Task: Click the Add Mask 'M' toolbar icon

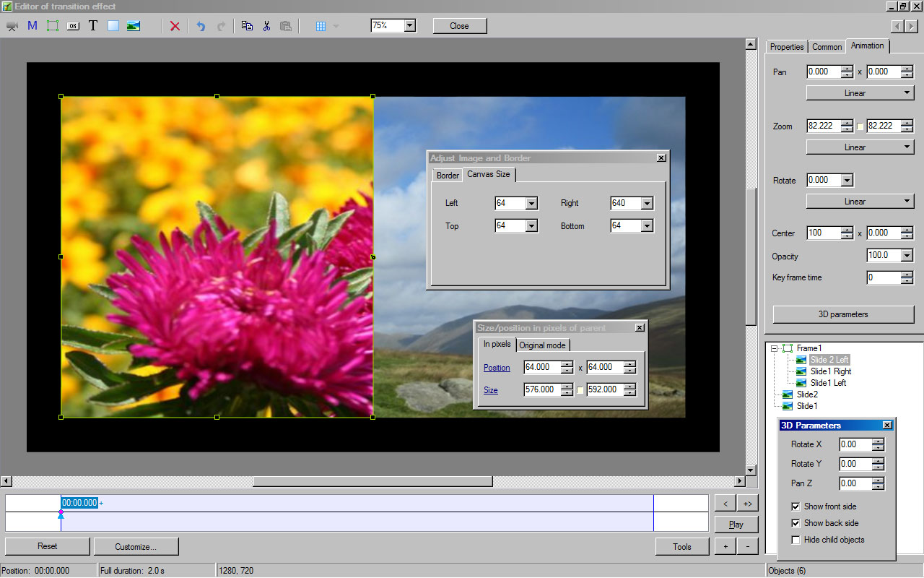Action: pos(32,26)
